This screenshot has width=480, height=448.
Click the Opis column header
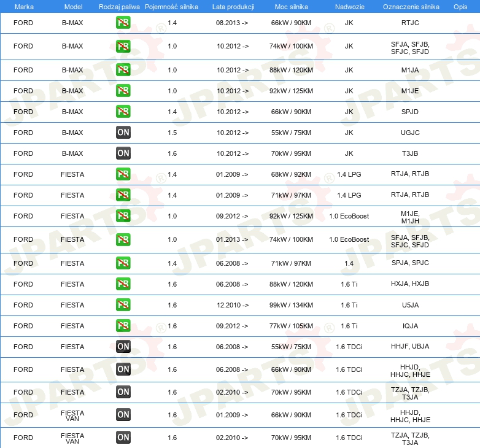pyautogui.click(x=460, y=7)
